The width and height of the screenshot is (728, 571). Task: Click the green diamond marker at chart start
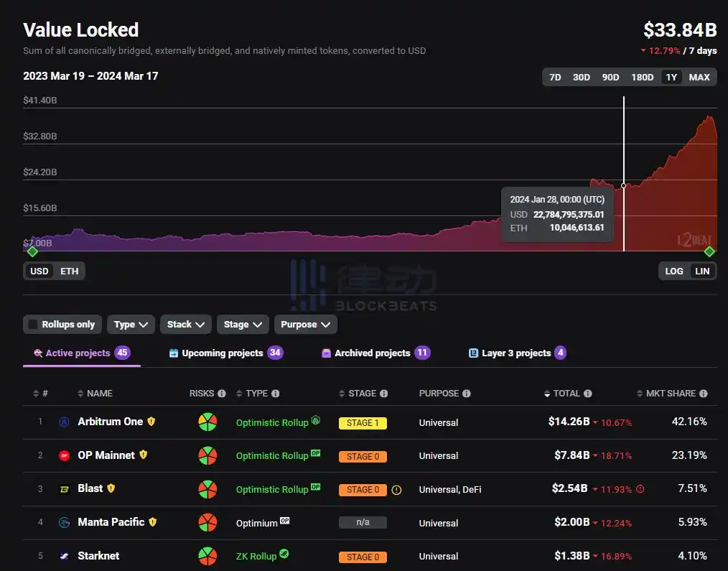click(x=32, y=251)
